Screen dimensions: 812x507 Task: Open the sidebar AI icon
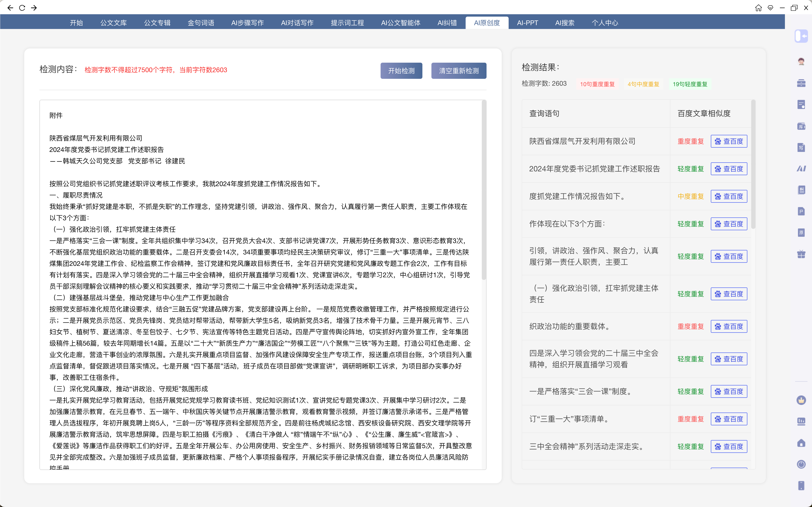coord(801,169)
